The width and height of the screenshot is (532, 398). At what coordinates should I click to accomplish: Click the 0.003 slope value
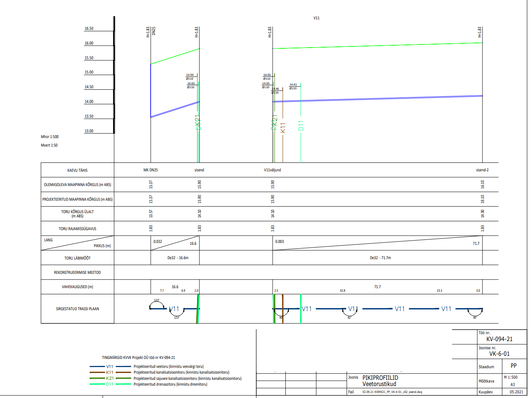[280, 241]
